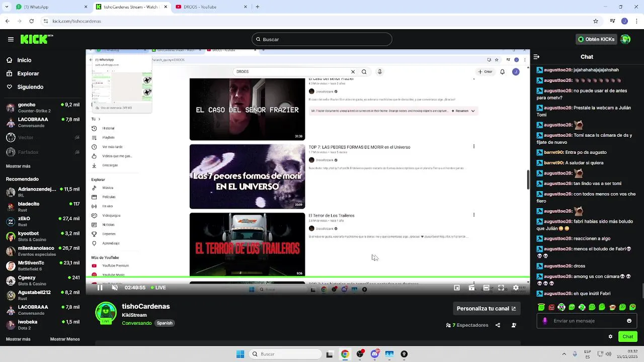Open chat settings gear
This screenshot has height=362, width=644.
(610, 337)
